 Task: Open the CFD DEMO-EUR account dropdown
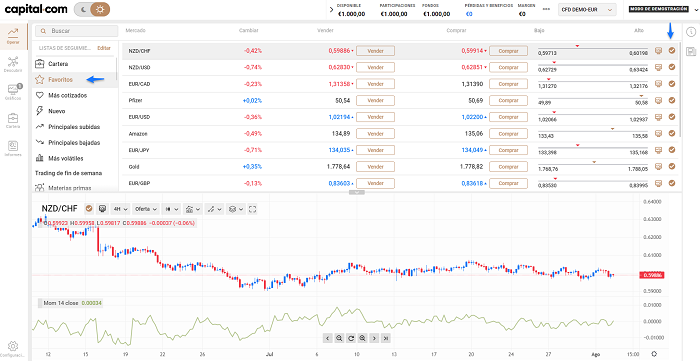point(587,9)
